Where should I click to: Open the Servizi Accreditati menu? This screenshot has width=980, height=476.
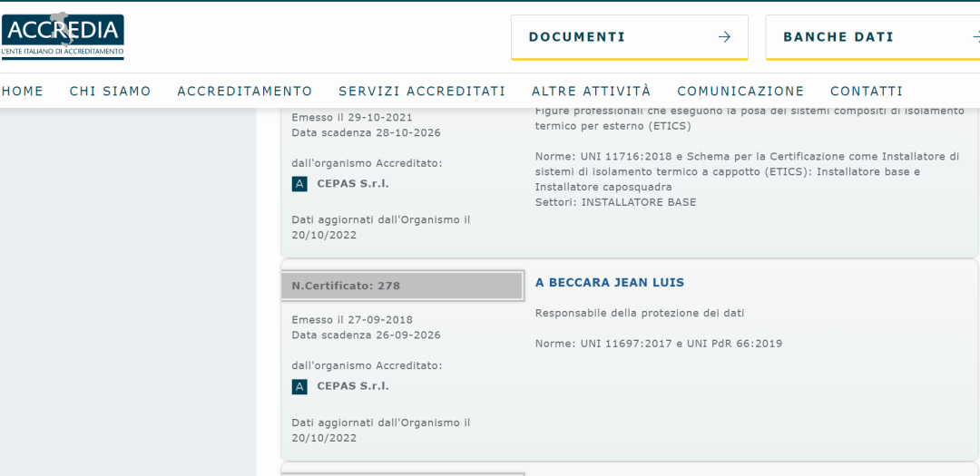coord(422,92)
